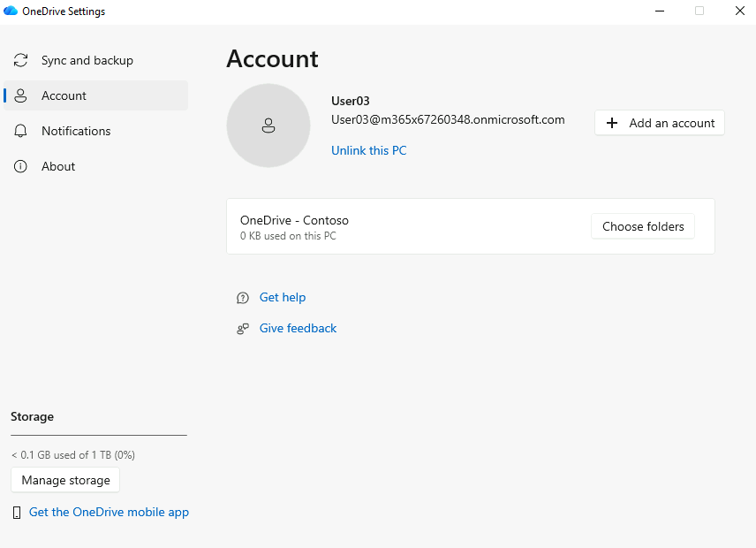This screenshot has height=548, width=756.
Task: Click the User03 email address text
Action: click(x=448, y=119)
